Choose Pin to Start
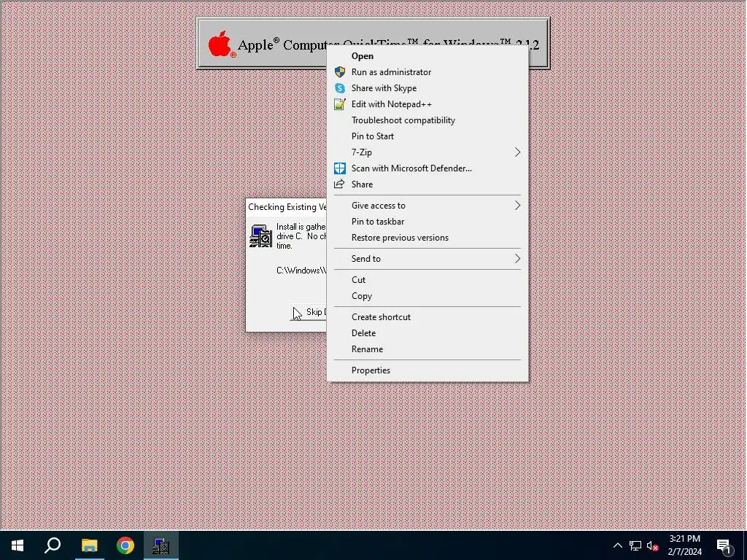This screenshot has height=560, width=747. [x=427, y=136]
